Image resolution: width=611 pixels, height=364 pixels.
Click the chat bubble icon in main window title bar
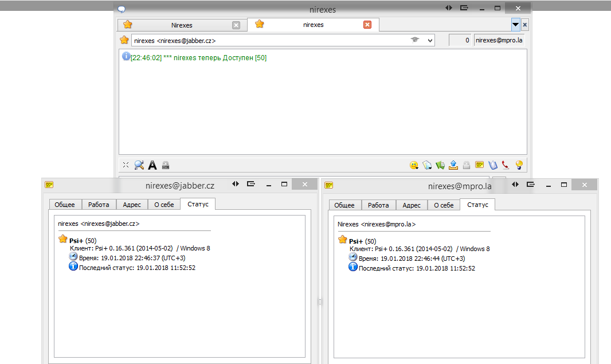click(x=122, y=9)
